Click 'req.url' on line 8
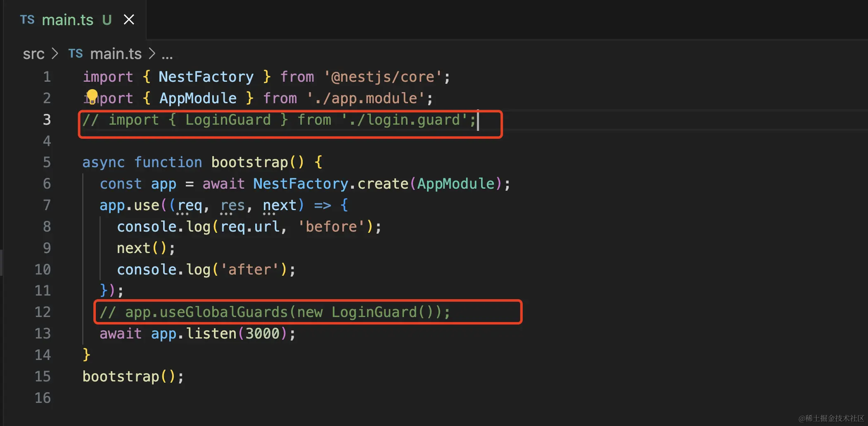The width and height of the screenshot is (868, 426). coord(250,227)
